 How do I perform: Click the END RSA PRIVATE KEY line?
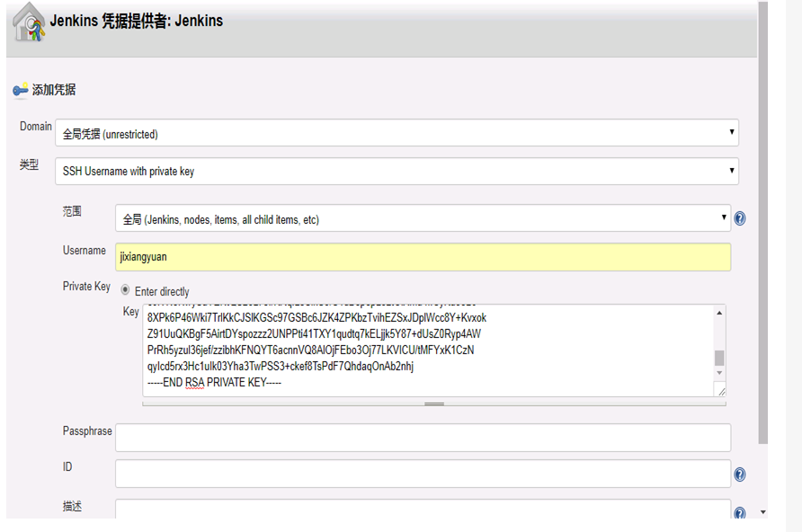coord(214,383)
